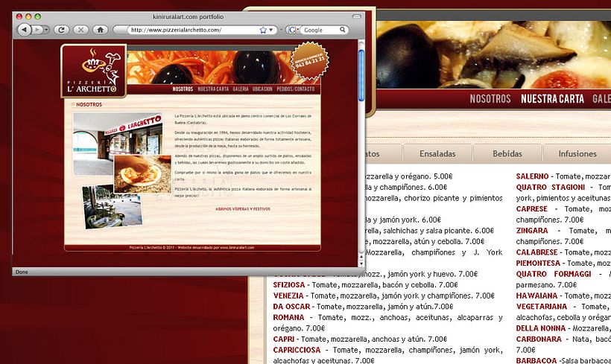Click the toolbar toggle pill in the title bar
This screenshot has height=364, width=611.
pyautogui.click(x=357, y=16)
